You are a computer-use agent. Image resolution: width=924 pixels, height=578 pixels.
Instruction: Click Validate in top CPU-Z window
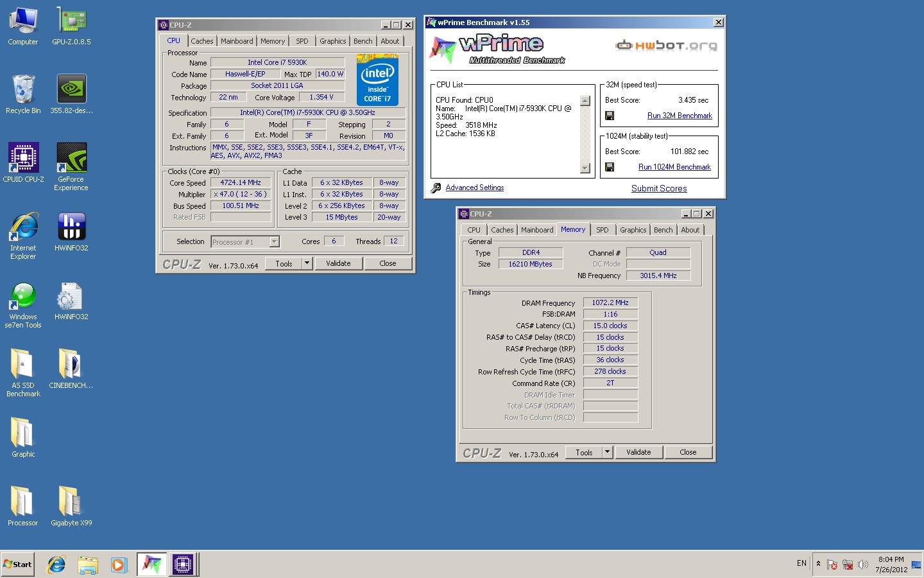[x=338, y=263]
